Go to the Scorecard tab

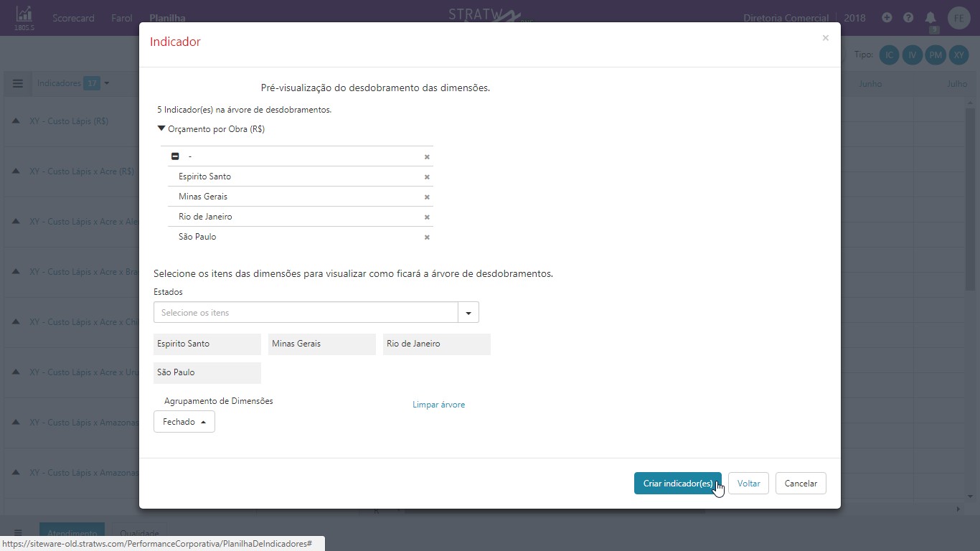pos(73,18)
